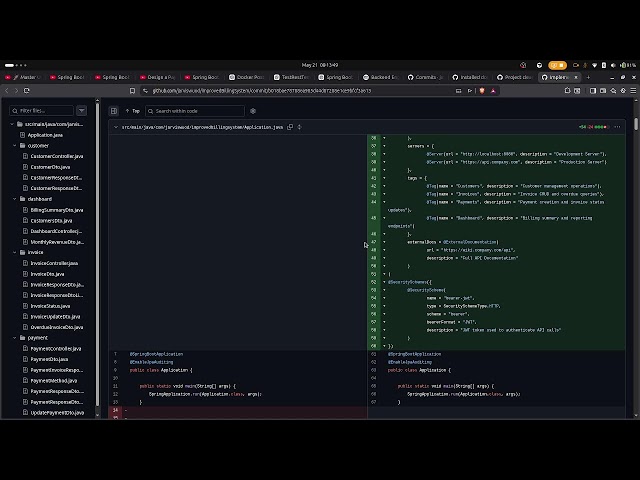This screenshot has height=480, width=640.
Task: Open InvoiceUpdateDto.java file
Action: [x=56, y=316]
